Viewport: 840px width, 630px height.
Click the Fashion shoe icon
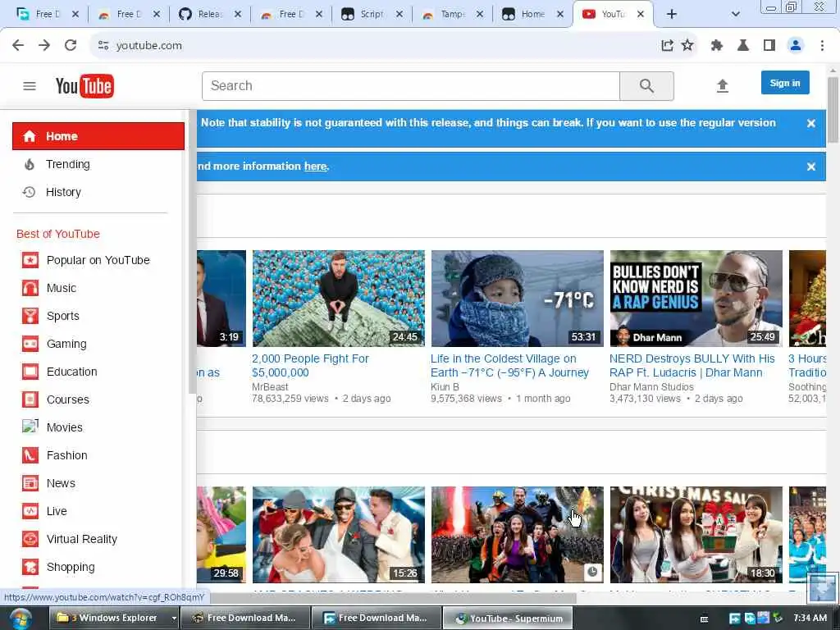[x=30, y=455]
